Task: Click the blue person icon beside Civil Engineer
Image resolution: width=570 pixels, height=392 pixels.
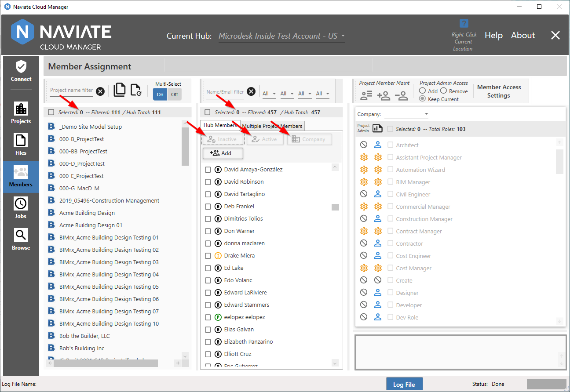Action: (x=377, y=194)
